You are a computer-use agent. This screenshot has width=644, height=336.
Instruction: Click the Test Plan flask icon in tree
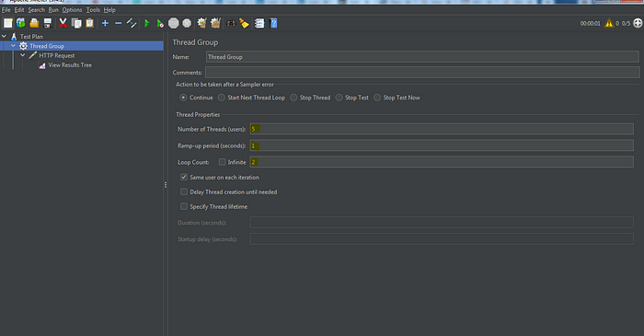pos(14,37)
